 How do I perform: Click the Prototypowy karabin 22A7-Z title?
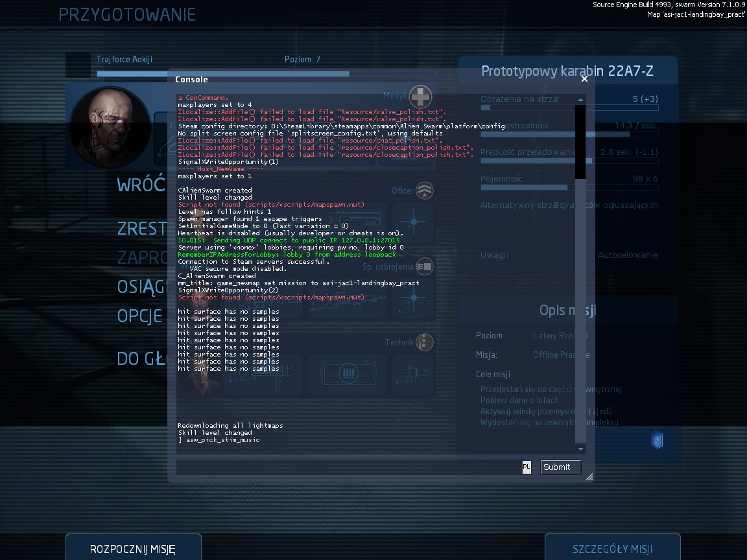point(567,71)
